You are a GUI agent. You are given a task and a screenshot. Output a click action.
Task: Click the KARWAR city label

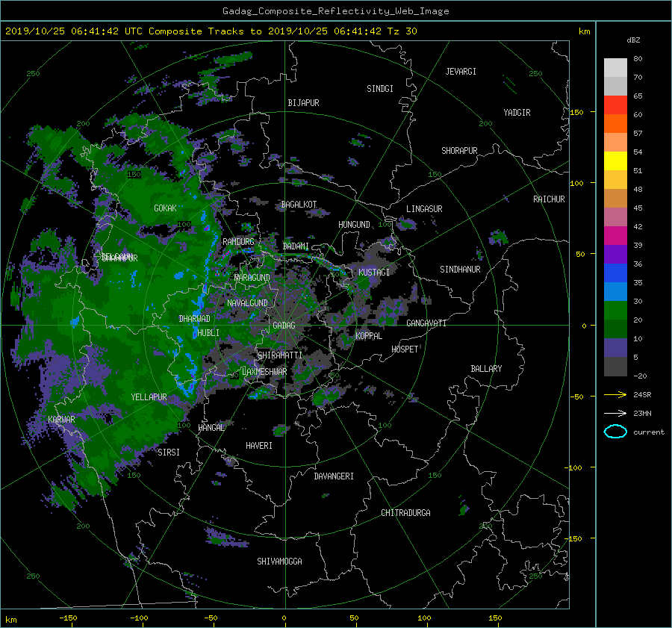(x=61, y=420)
